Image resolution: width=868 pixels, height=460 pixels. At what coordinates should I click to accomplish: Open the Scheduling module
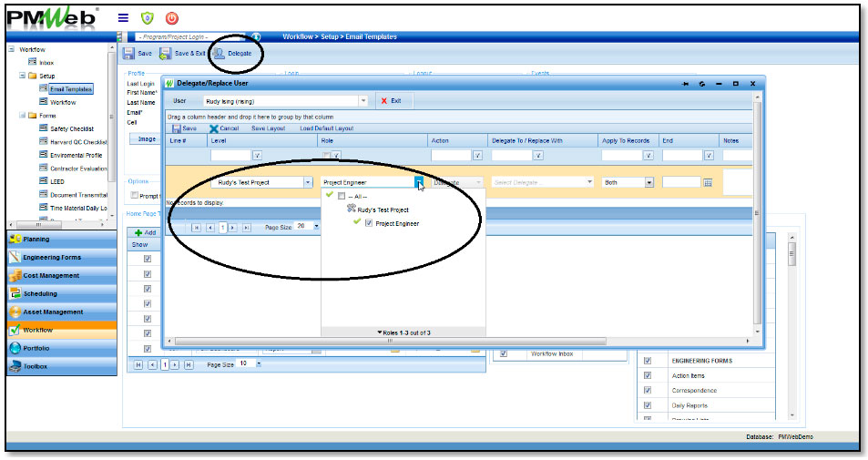tap(61, 294)
